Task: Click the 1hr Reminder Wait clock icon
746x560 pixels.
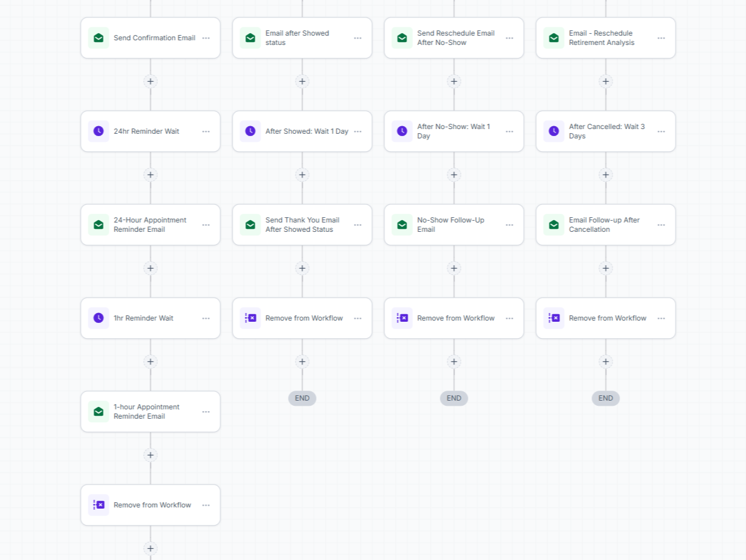Action: pyautogui.click(x=99, y=318)
